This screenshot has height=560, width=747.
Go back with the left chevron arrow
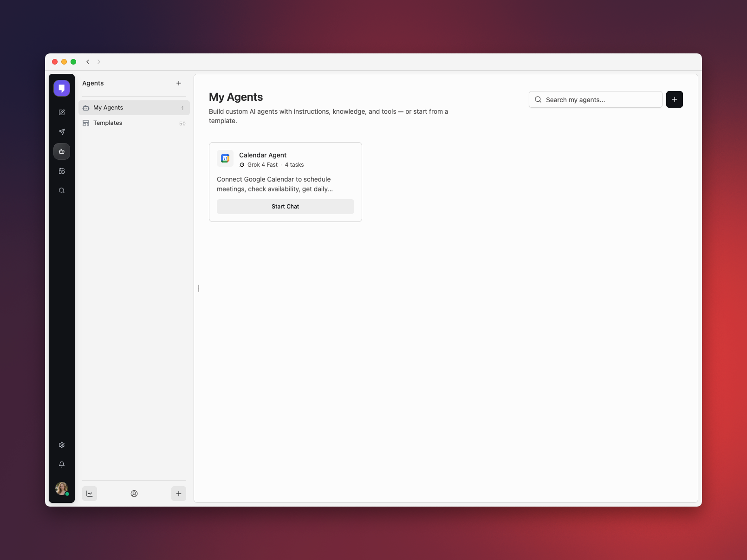click(x=88, y=62)
